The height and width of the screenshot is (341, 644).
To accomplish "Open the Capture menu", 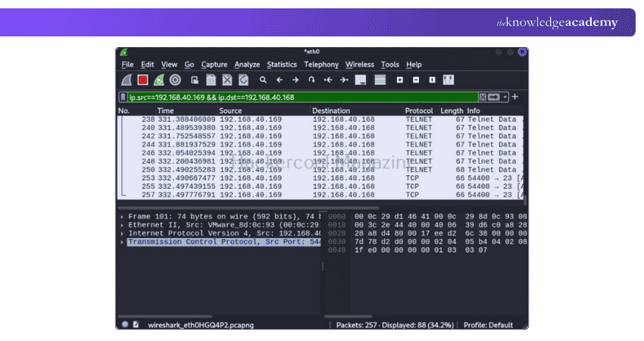I will tap(214, 64).
